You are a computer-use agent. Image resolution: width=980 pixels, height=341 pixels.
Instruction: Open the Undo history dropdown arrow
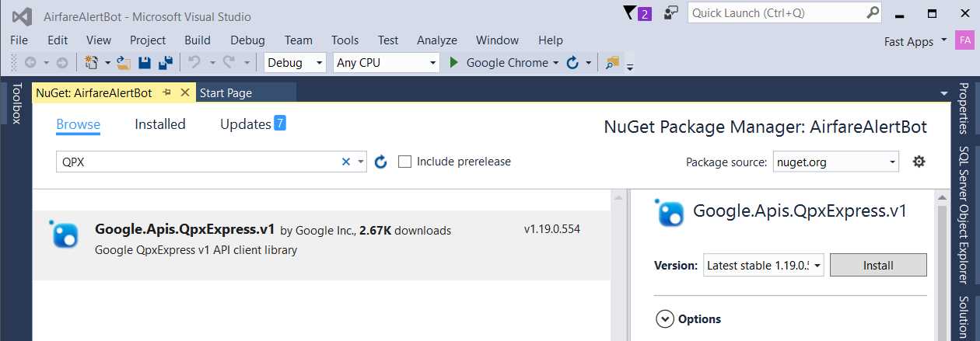pos(211,63)
